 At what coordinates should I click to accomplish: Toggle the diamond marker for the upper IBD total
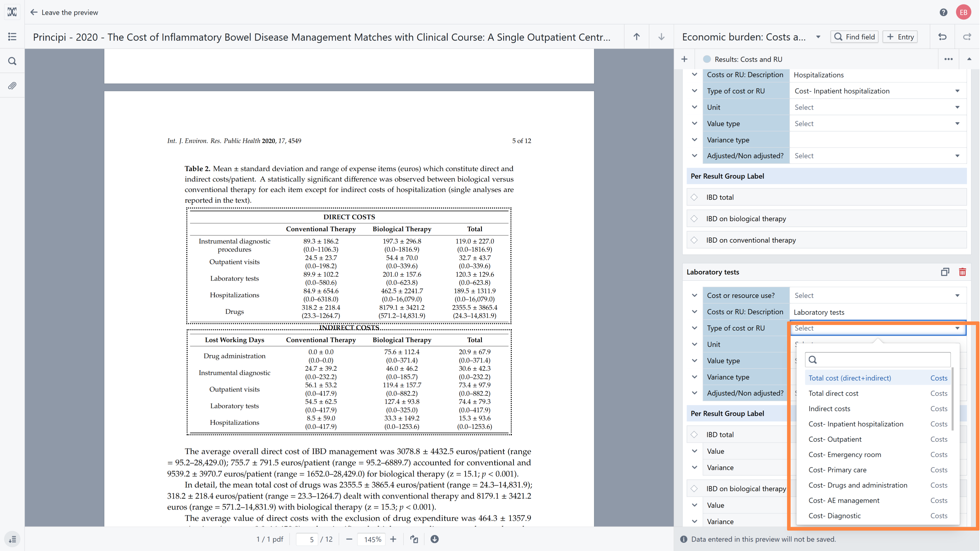click(694, 197)
